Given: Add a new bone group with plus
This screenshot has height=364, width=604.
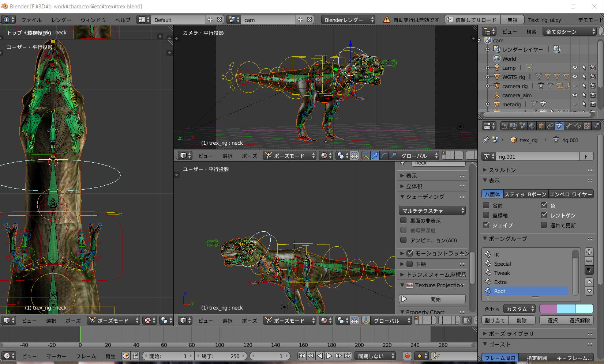Looking at the screenshot, I should pos(589,252).
